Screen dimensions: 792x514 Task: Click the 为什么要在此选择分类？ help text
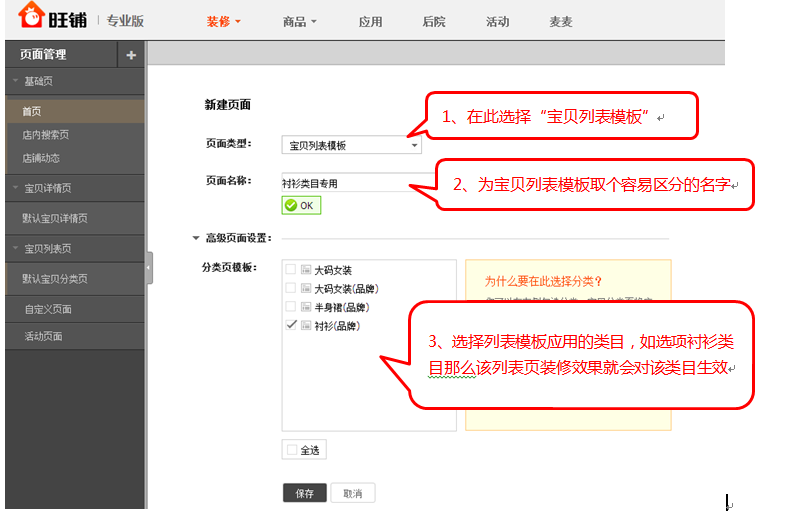click(543, 281)
